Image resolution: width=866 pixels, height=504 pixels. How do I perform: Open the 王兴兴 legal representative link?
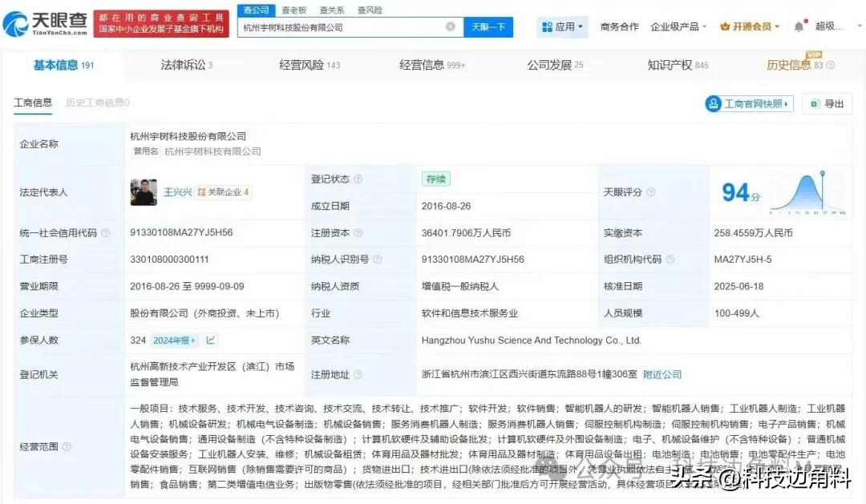pos(177,192)
